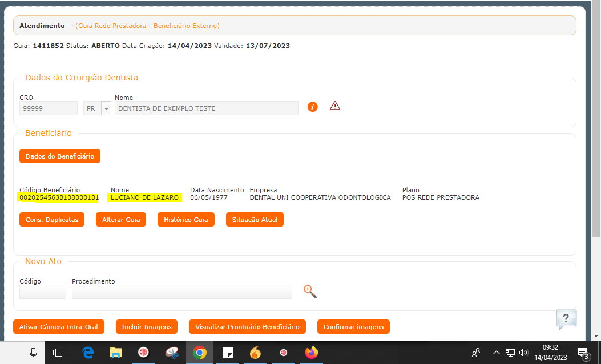The width and height of the screenshot is (601, 364).
Task: Click the Cons. Duplicatas button
Action: 52,220
